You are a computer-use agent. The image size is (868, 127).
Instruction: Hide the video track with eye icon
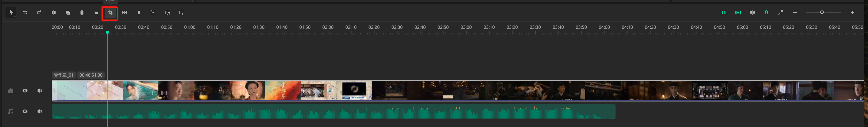[25, 91]
